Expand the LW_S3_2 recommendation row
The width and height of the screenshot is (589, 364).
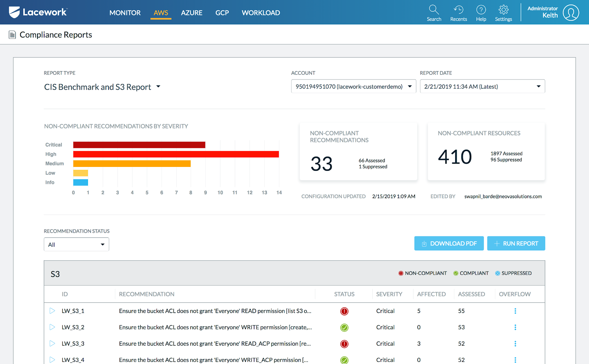point(52,327)
